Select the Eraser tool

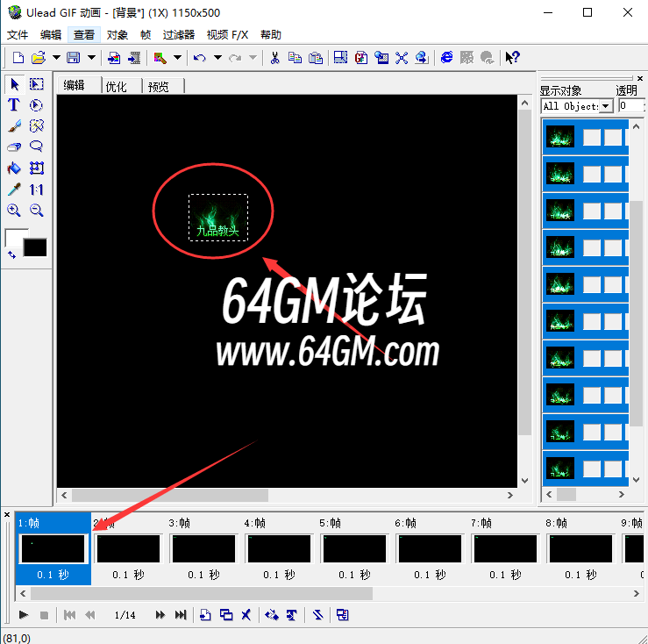pyautogui.click(x=14, y=147)
